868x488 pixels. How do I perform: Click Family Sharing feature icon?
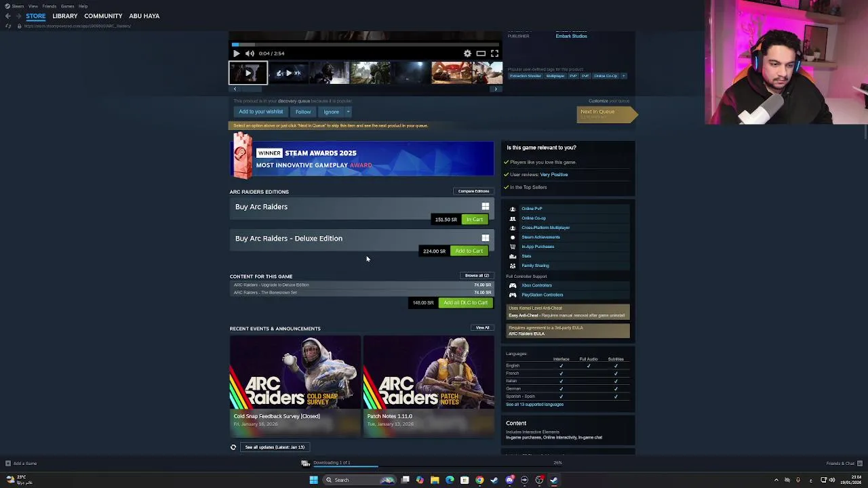(x=513, y=266)
